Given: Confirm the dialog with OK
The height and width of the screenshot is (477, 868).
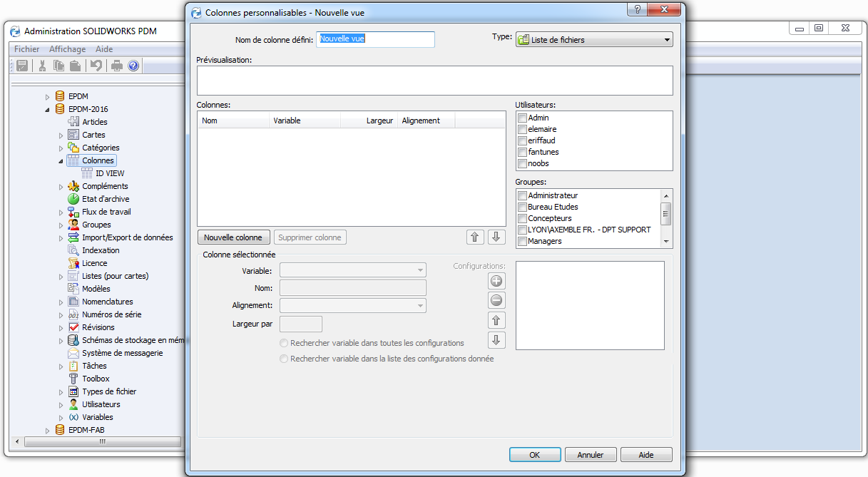Looking at the screenshot, I should coord(535,455).
